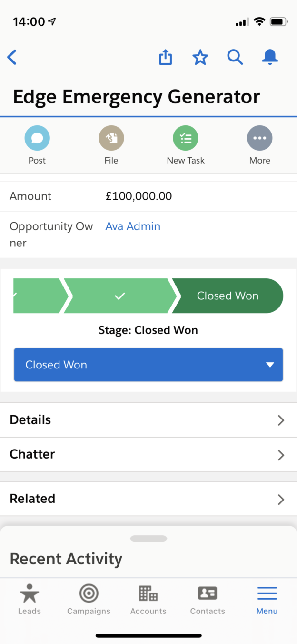297x644 pixels.
Task: Select the Closed Won segment on the sales path
Action: click(x=228, y=296)
